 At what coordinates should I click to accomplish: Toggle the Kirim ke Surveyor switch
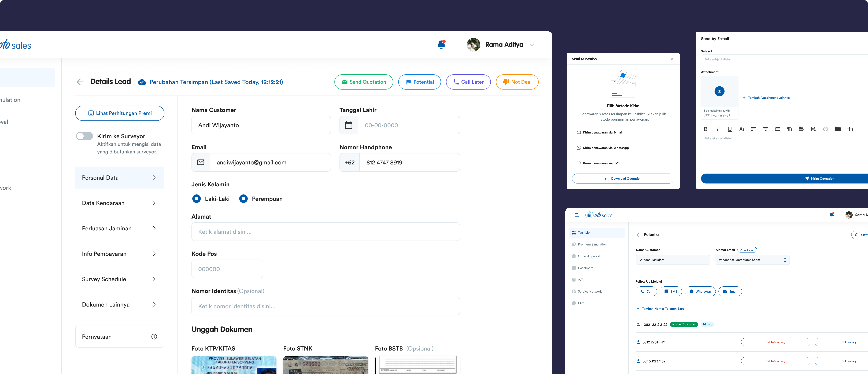84,136
